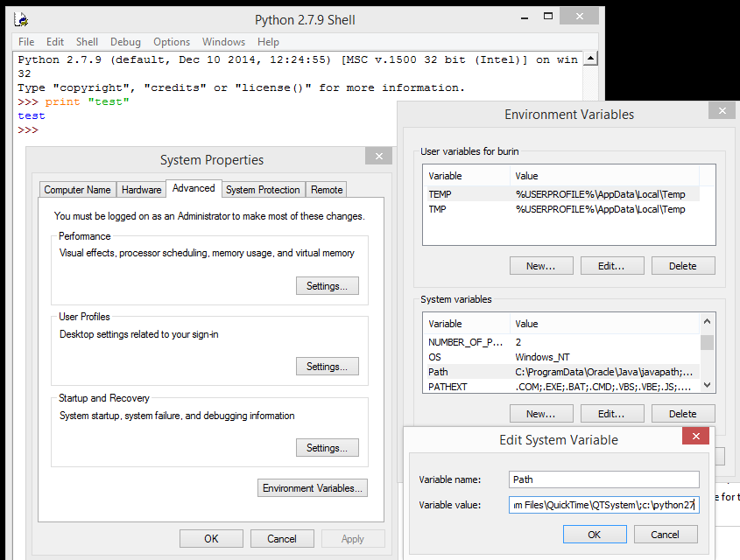Select the Path system variable row
This screenshot has width=740, height=560.
click(x=560, y=372)
